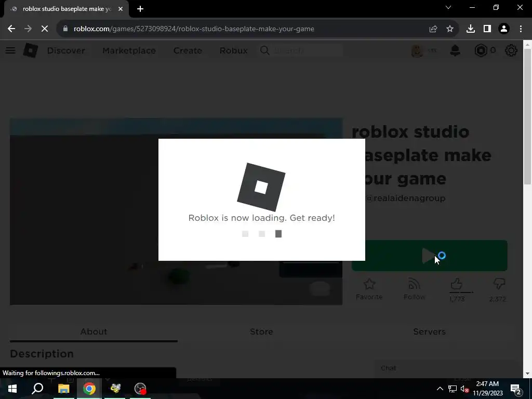Switch to Chrome in the taskbar

click(89, 389)
